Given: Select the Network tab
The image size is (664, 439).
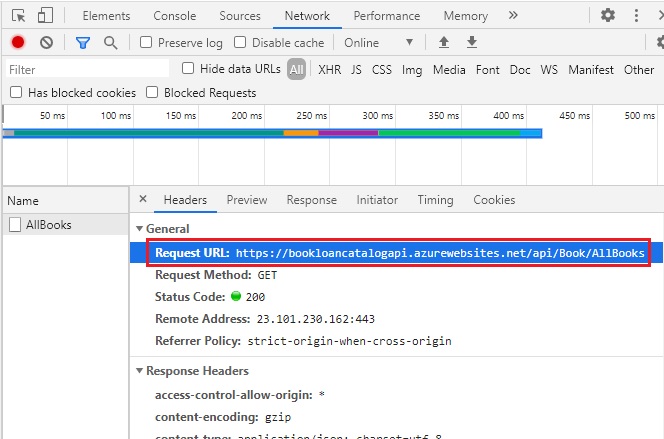Looking at the screenshot, I should [307, 16].
